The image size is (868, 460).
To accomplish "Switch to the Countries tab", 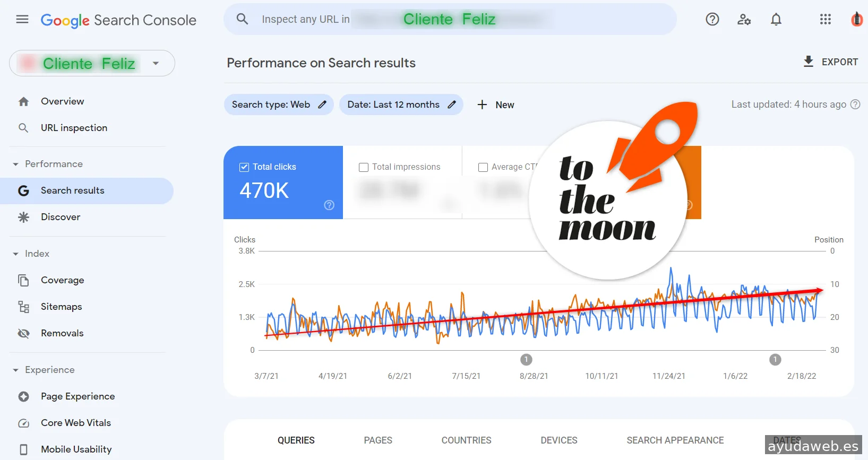I will 466,440.
